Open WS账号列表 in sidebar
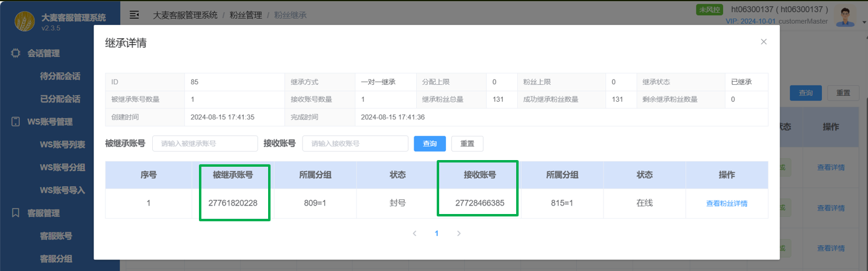This screenshot has width=868, height=271. tap(62, 144)
